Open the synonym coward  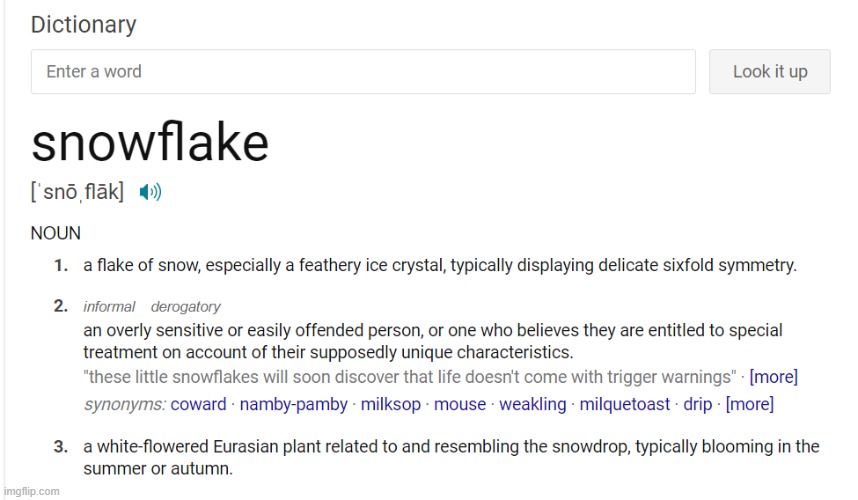point(199,404)
